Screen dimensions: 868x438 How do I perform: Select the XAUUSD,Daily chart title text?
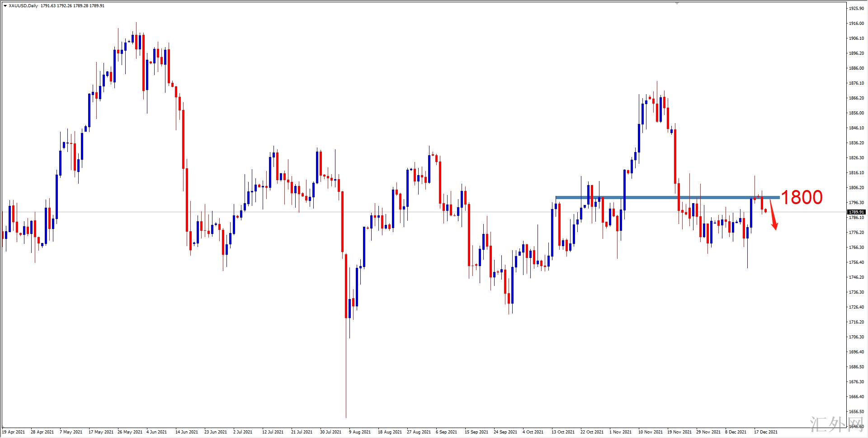(24, 6)
